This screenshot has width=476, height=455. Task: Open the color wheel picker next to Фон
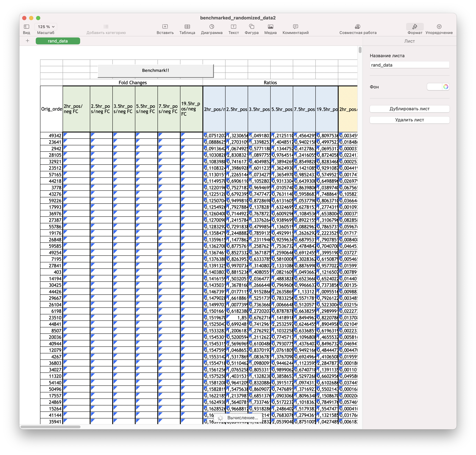coord(446,87)
